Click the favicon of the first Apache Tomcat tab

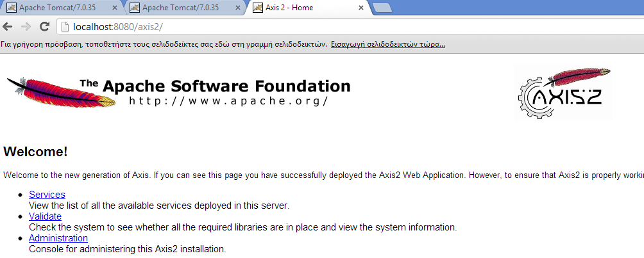pyautogui.click(x=12, y=8)
